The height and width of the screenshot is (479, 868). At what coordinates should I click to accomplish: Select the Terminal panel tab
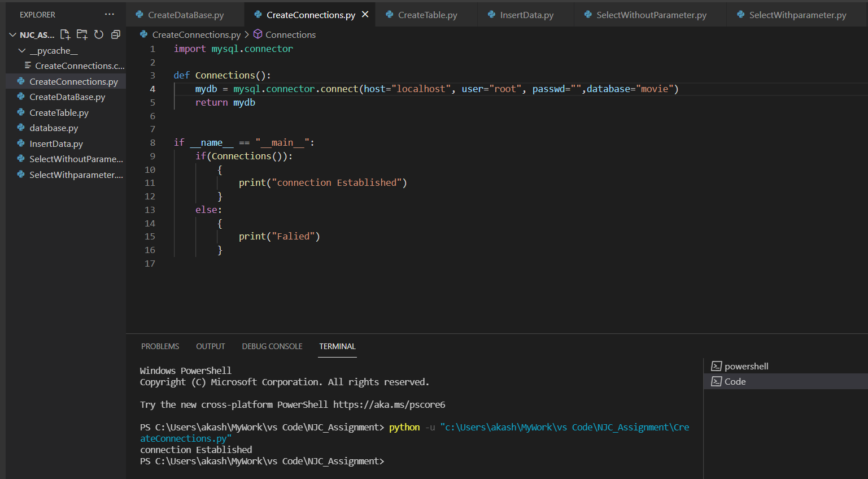(337, 346)
